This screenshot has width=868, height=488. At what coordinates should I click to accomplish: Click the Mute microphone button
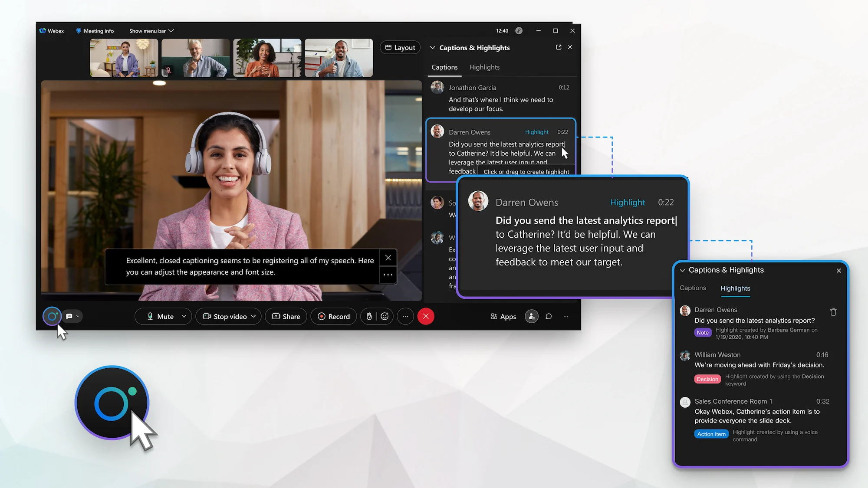pos(161,316)
